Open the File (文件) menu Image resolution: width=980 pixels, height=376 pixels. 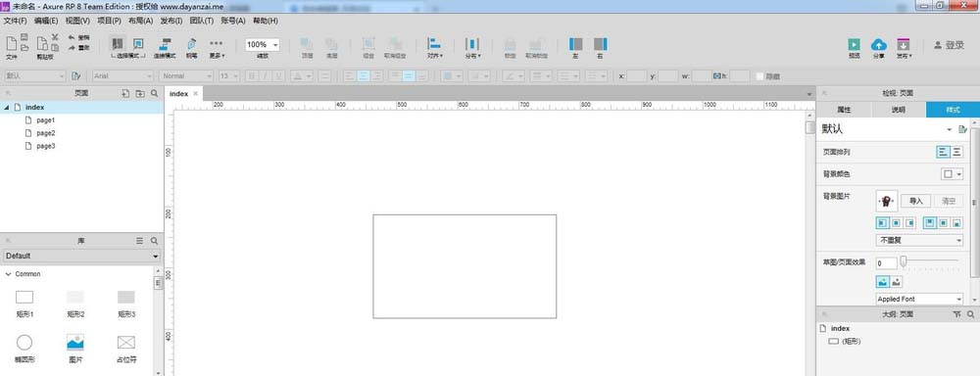(x=15, y=21)
